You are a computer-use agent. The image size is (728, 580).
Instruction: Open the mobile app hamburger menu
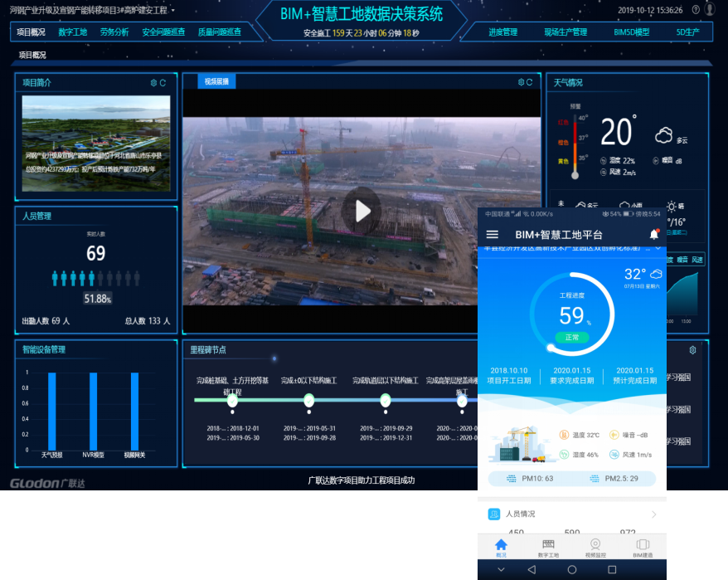[x=493, y=235]
